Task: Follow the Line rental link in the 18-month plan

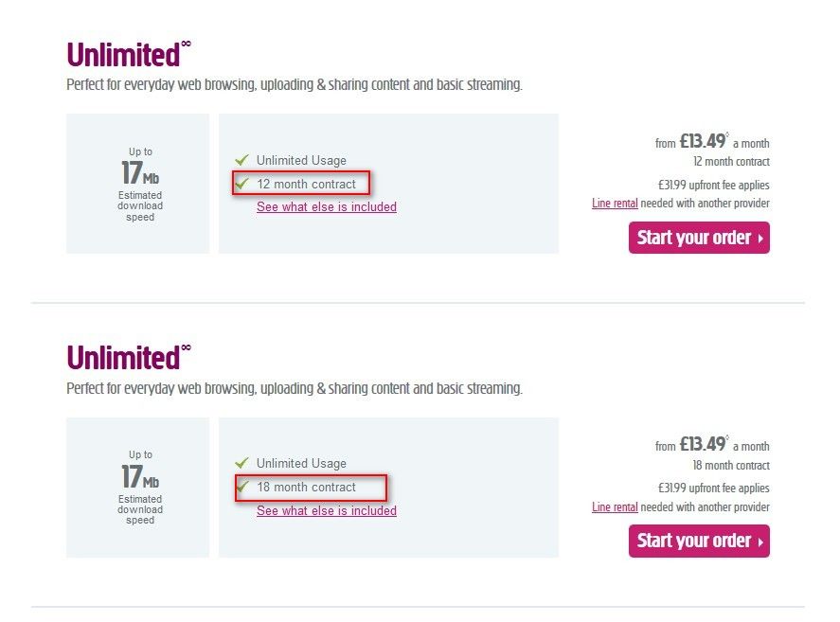Action: point(615,507)
